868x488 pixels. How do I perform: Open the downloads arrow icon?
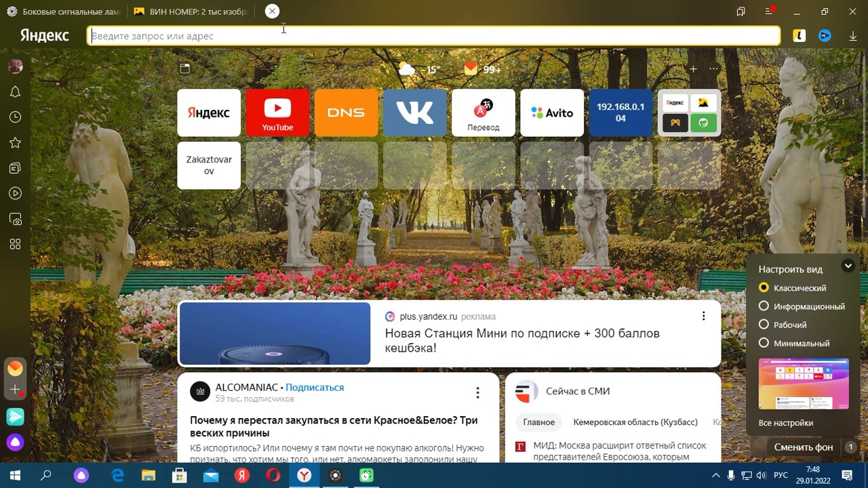point(853,36)
